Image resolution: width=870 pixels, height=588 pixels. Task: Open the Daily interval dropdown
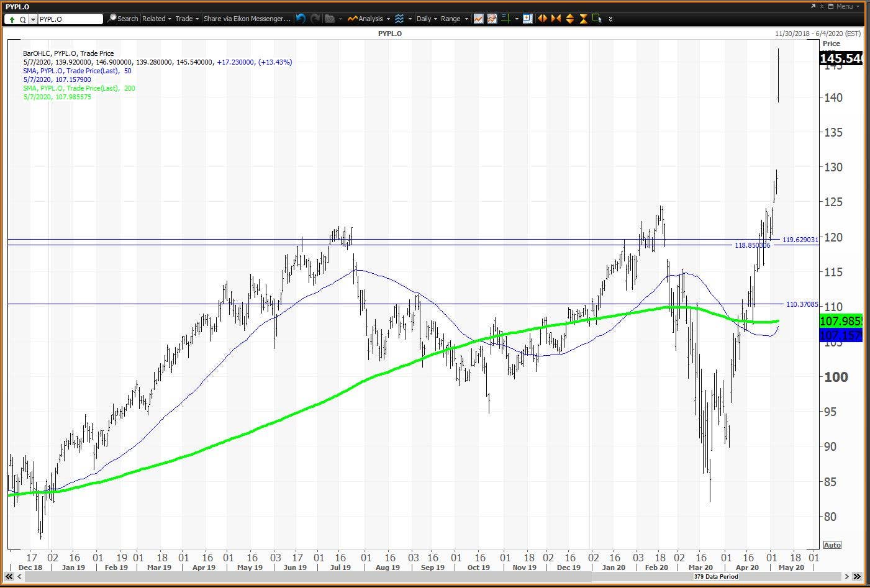pos(427,19)
